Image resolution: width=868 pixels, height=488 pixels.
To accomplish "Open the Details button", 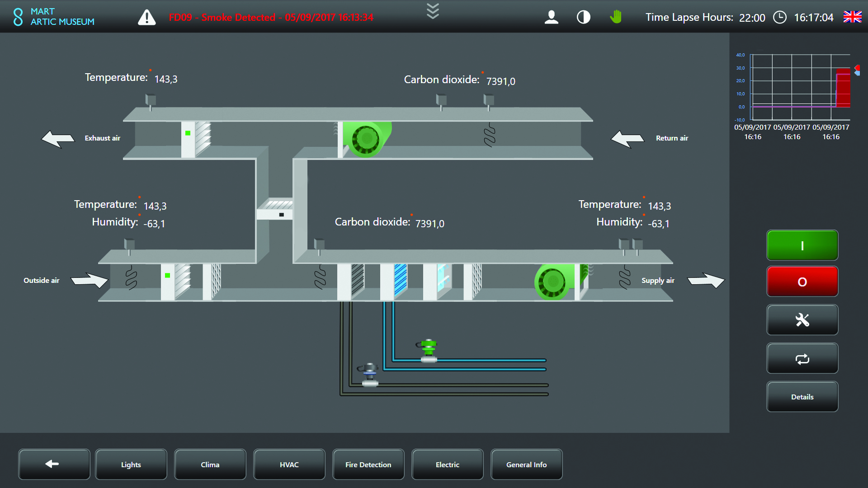I will point(802,397).
